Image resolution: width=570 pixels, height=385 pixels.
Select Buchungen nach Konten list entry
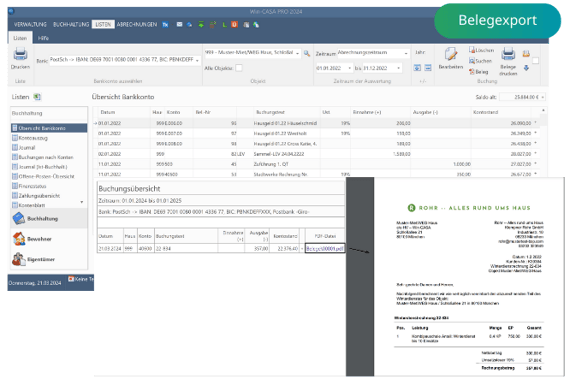pyautogui.click(x=46, y=157)
